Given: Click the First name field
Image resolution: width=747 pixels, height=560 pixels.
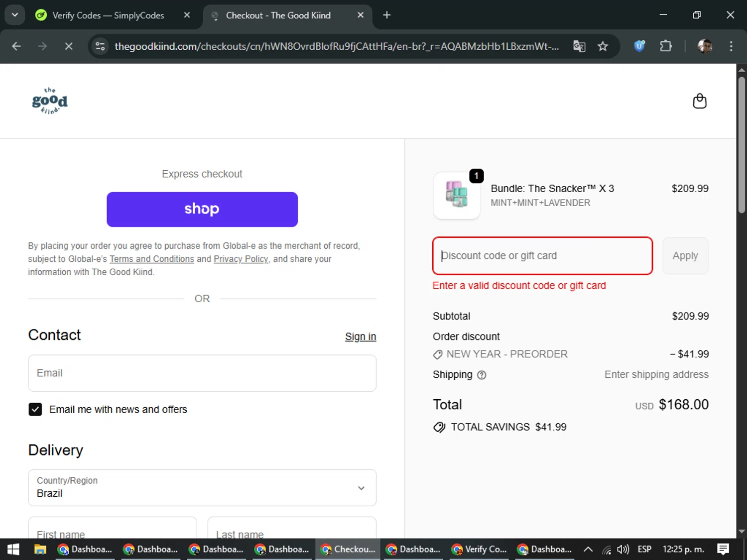Looking at the screenshot, I should [113, 529].
